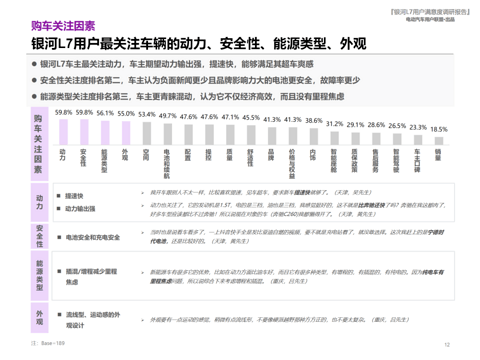Click the 53.4% value label
Viewport: 480px width, 360px height.
147,115
